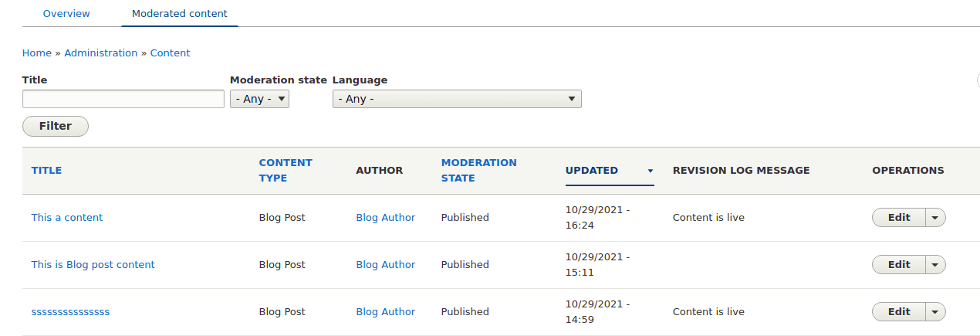Edit the 'This a content' row
The height and width of the screenshot is (336, 980).
pyautogui.click(x=899, y=218)
